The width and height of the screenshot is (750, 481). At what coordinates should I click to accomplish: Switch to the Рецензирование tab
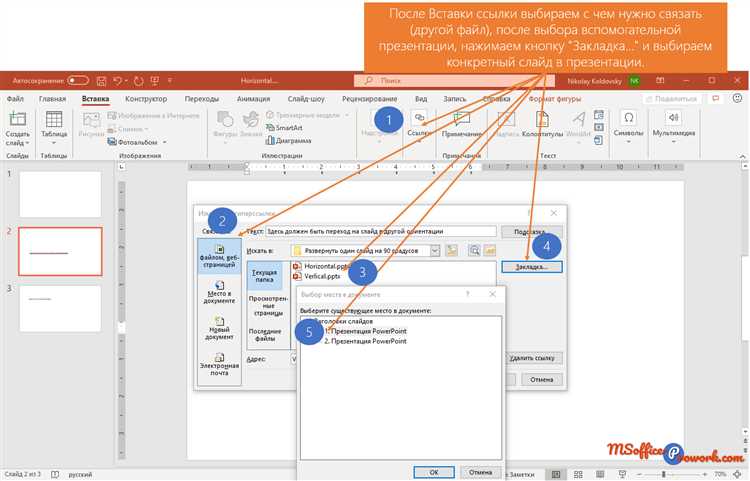pos(369,99)
